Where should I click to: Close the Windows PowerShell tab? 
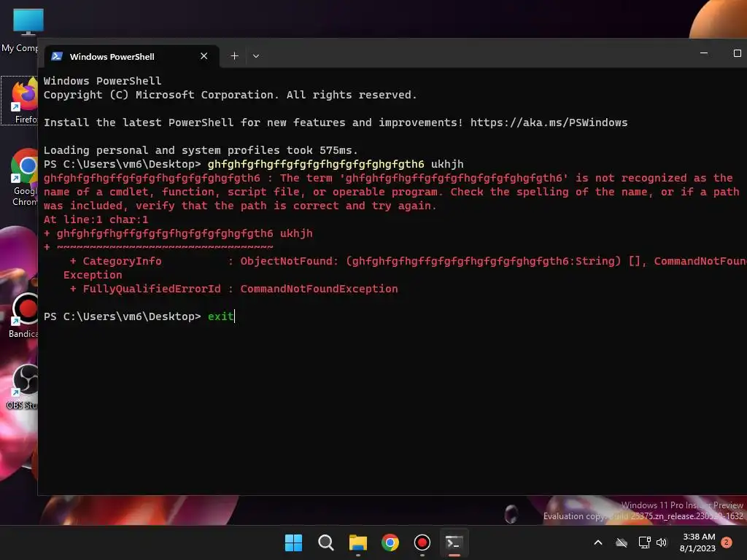tap(204, 56)
